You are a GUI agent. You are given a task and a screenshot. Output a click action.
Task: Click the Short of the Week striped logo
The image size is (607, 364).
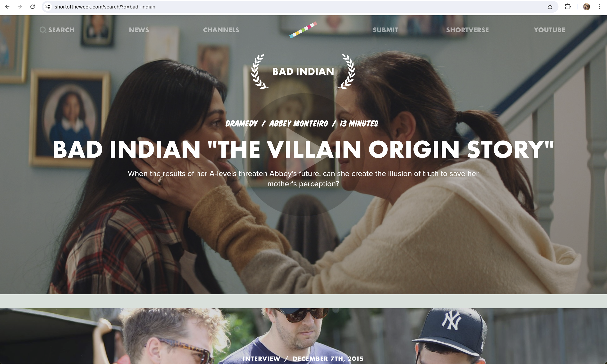click(x=303, y=30)
